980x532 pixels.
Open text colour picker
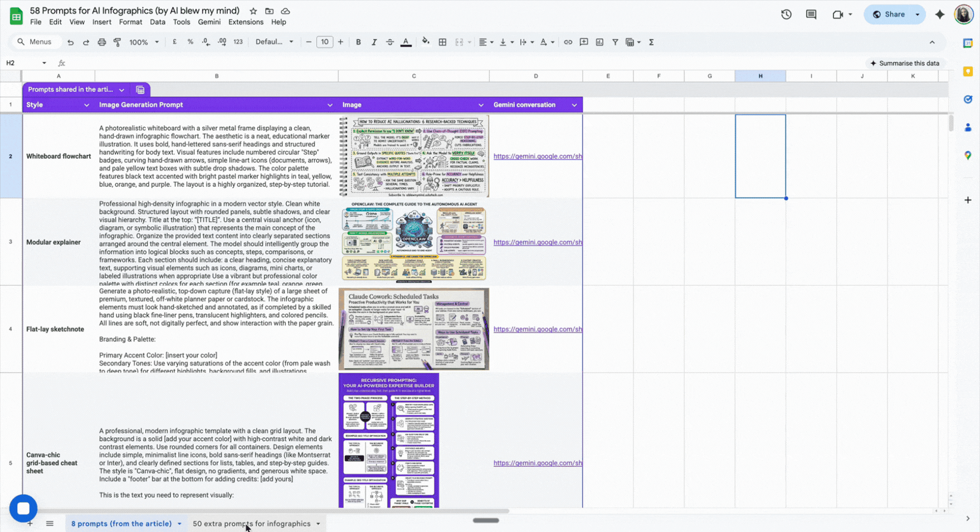tap(406, 42)
